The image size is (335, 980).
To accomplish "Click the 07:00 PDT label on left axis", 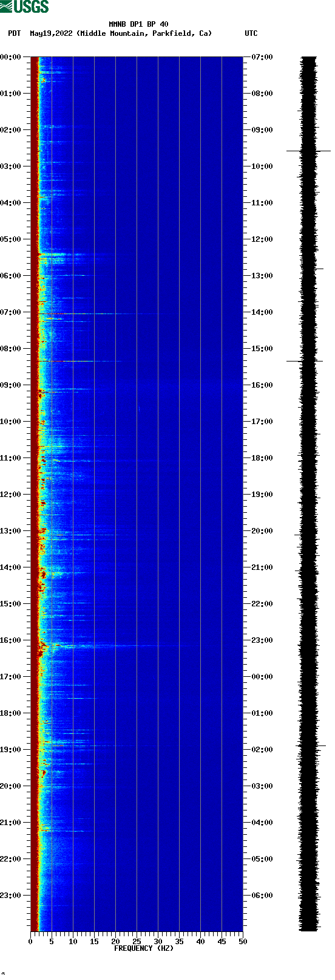I will pos(11,312).
